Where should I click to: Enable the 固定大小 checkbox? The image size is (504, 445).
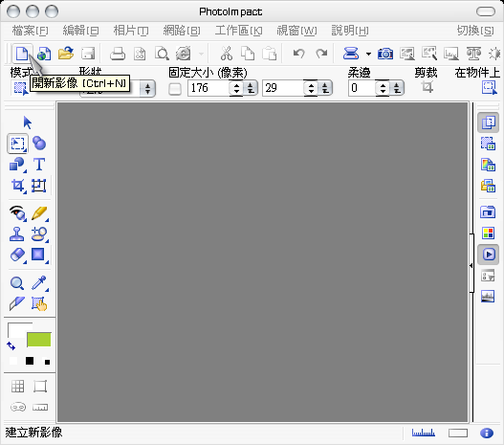[175, 89]
